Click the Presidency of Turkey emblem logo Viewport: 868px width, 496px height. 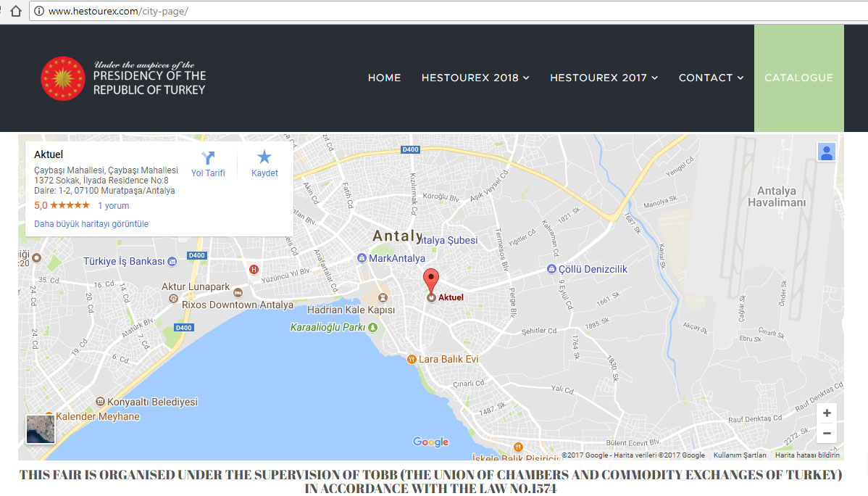(x=63, y=78)
